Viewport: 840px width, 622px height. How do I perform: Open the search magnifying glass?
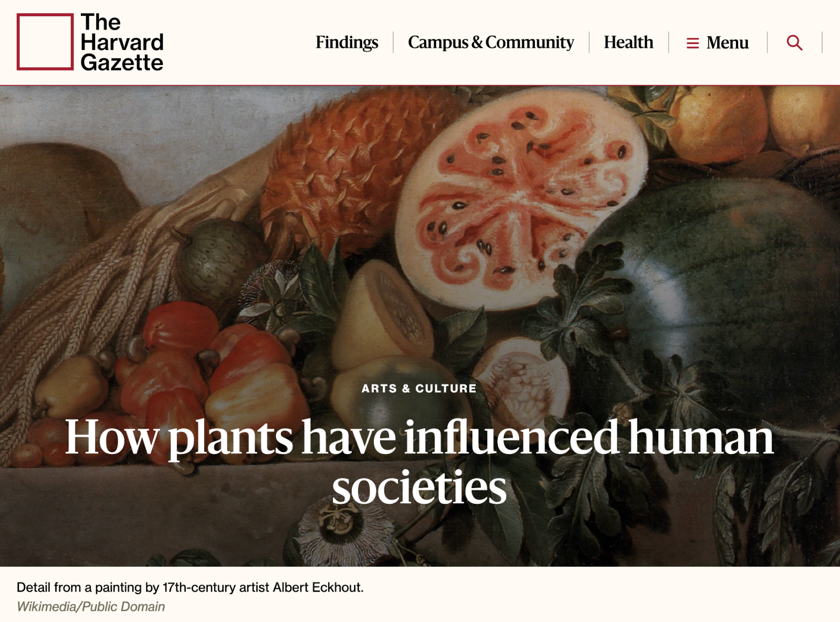point(794,43)
